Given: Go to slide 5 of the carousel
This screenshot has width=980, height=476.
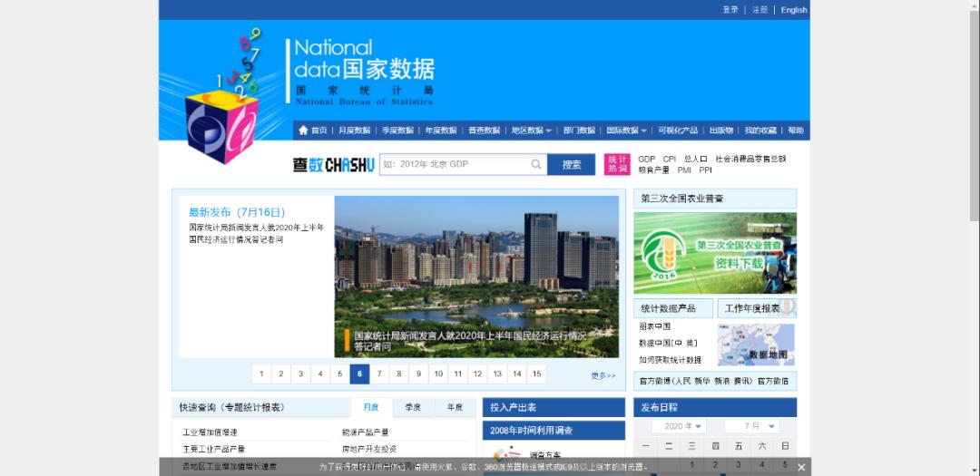Looking at the screenshot, I should [340, 374].
